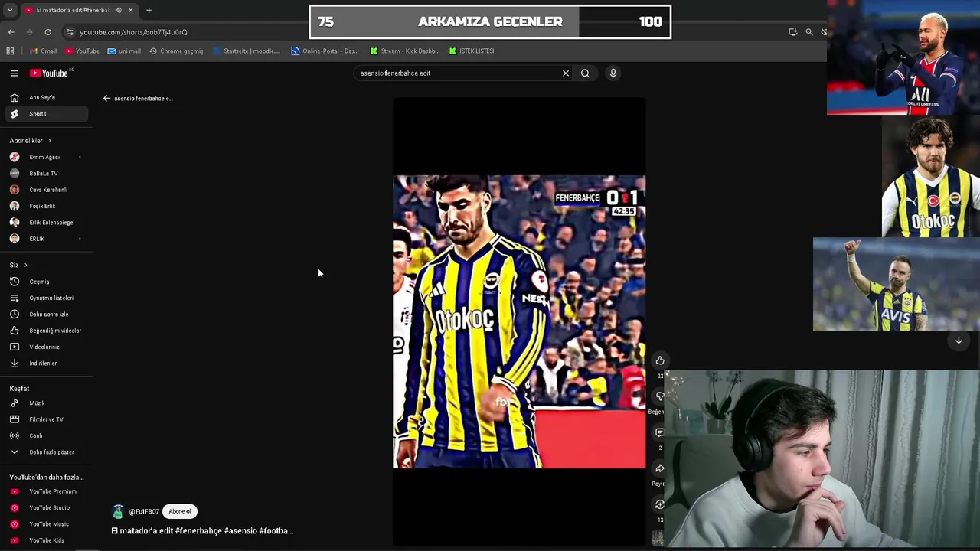Expand Daha fazla göster

point(46,452)
